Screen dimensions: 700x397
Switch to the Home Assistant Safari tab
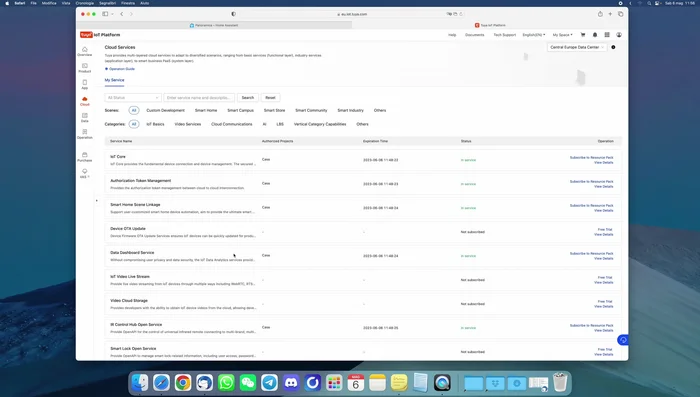click(214, 25)
